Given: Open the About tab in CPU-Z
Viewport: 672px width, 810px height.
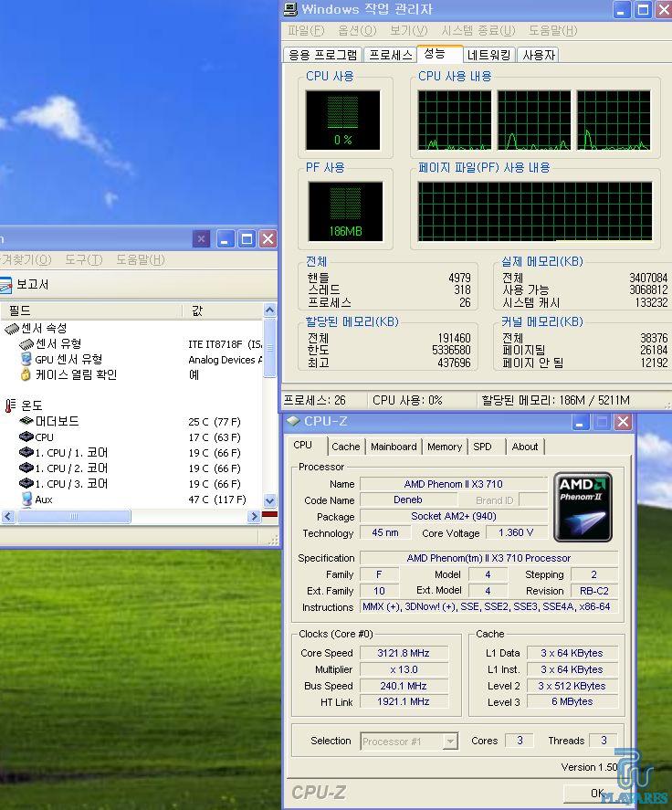Looking at the screenshot, I should pyautogui.click(x=525, y=447).
